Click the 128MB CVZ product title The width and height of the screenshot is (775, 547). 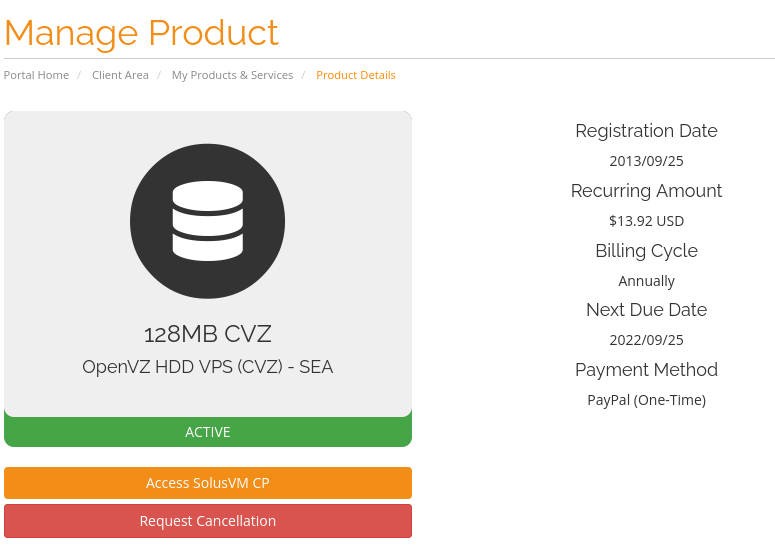(x=208, y=334)
